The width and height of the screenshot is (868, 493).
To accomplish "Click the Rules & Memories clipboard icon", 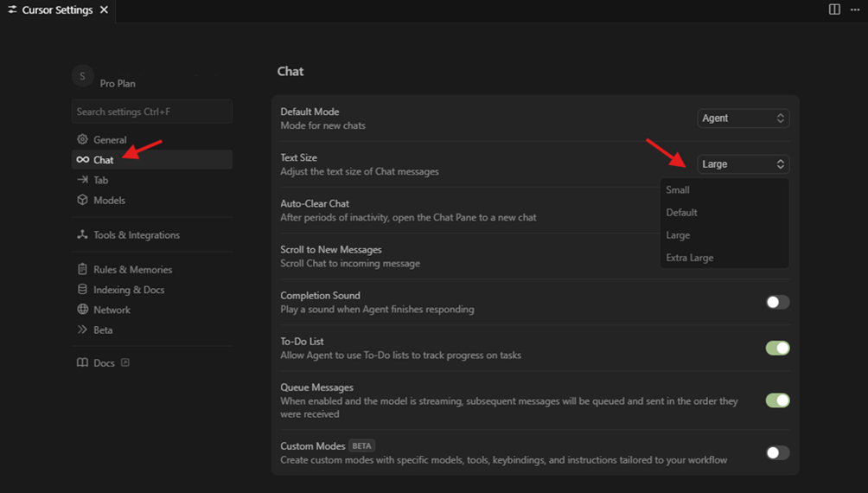I will (x=82, y=269).
